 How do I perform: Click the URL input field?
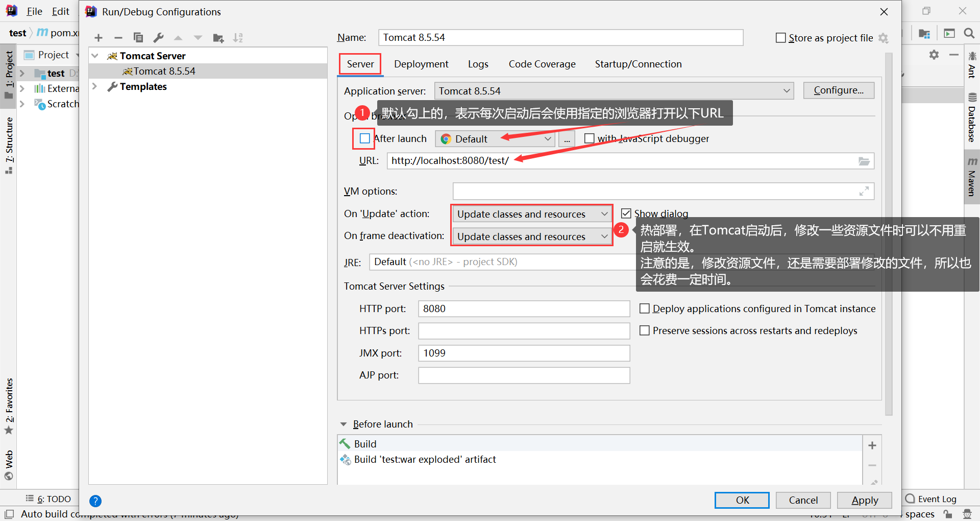[x=630, y=161]
